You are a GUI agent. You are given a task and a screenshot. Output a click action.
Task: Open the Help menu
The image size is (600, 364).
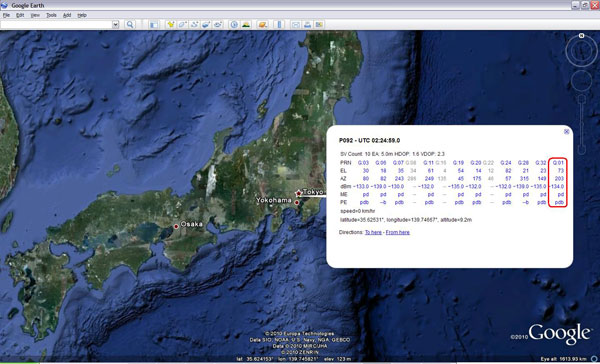[82, 15]
